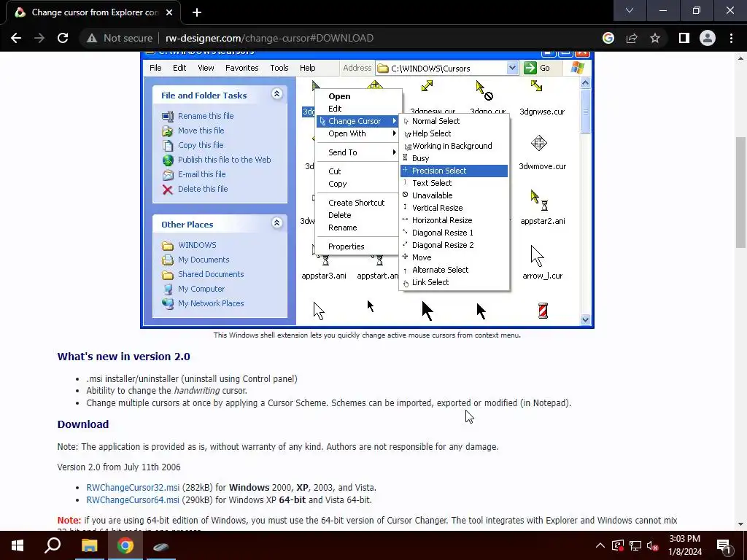Open the network tray icon
Viewport: 747px width, 560px height.
(x=635, y=545)
